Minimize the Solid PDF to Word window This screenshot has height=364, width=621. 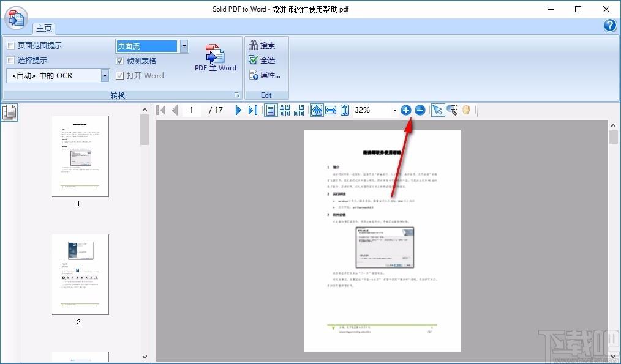tap(551, 9)
